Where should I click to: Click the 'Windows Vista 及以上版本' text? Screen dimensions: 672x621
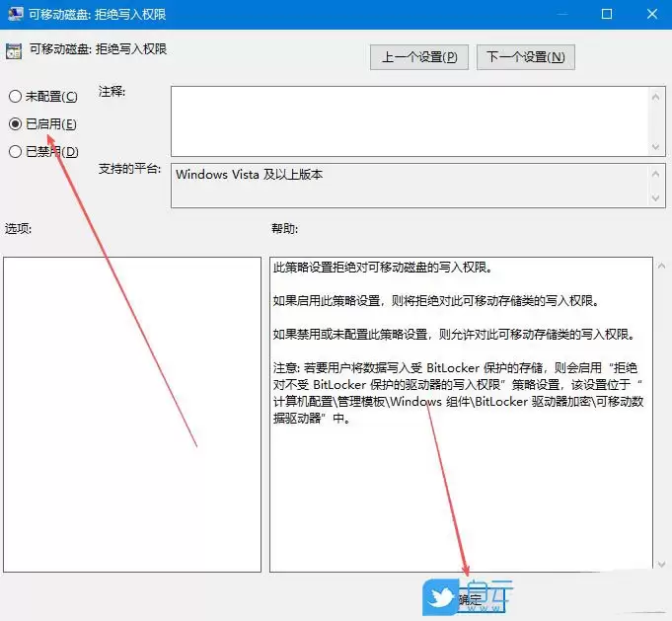[x=249, y=175]
